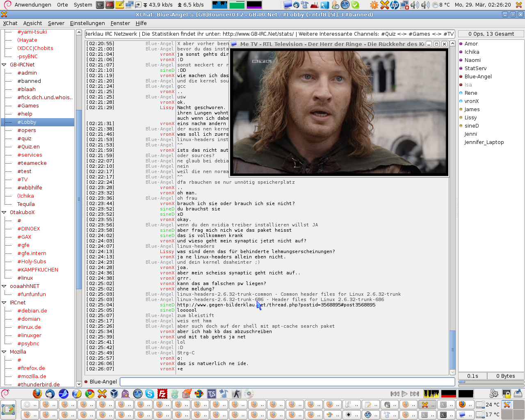Image resolution: width=525 pixels, height=420 pixels.
Task: Launch Google Chrome from the bottom panel
Action: click(x=90, y=394)
